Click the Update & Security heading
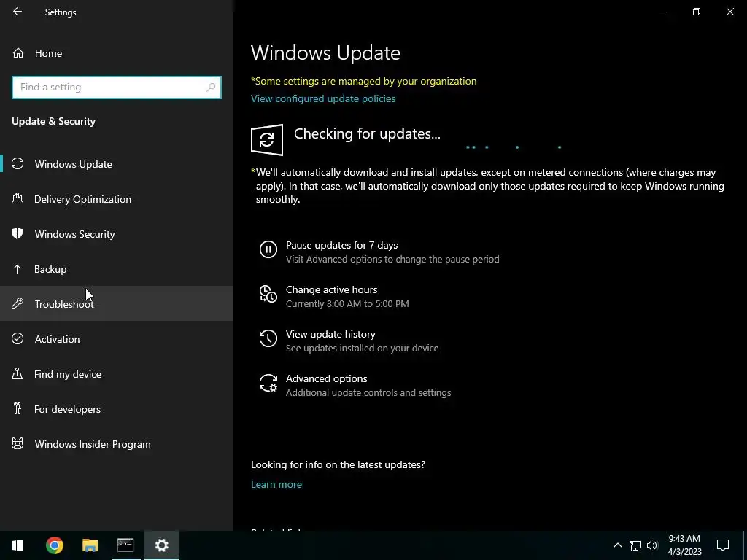 pyautogui.click(x=53, y=121)
